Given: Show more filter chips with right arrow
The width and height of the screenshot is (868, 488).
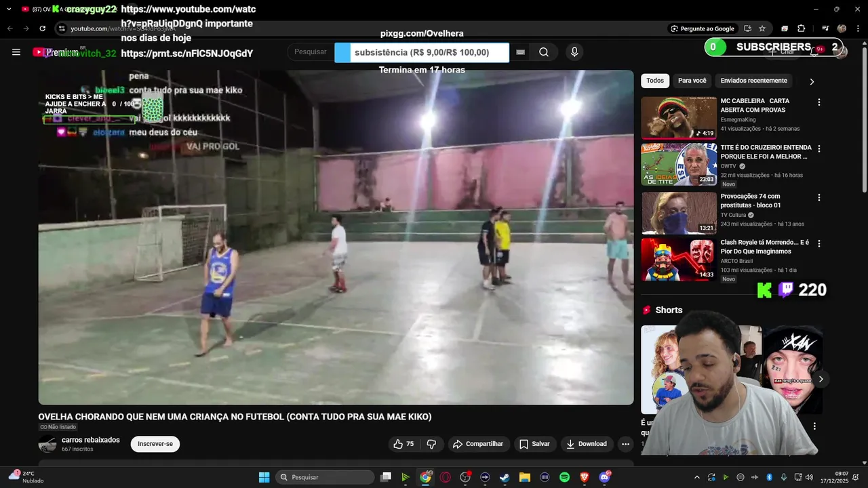Looking at the screenshot, I should click(812, 81).
